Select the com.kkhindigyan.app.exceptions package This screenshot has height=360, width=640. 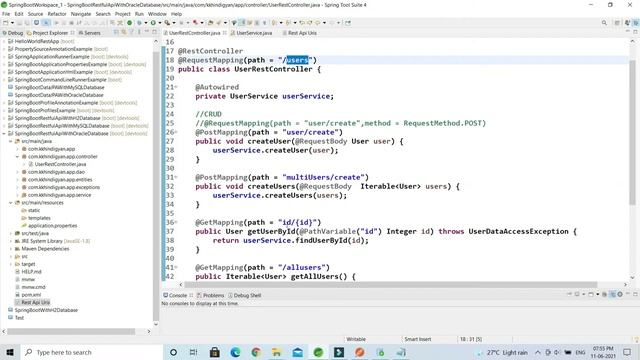point(64,187)
